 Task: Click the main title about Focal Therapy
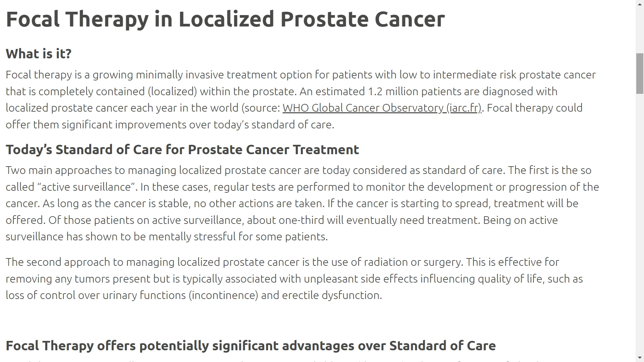point(225,19)
